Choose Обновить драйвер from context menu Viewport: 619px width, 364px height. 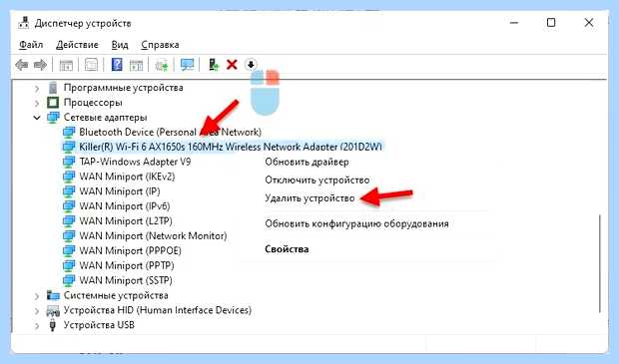[307, 162]
